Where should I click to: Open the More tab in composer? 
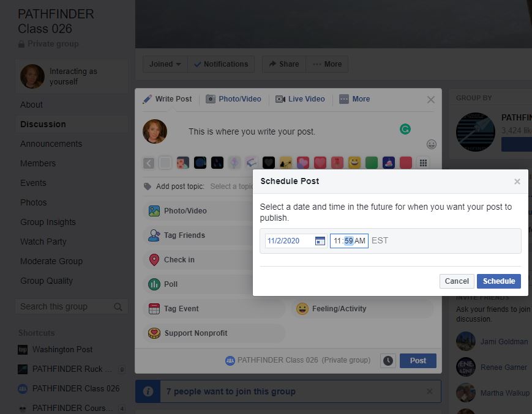click(x=354, y=99)
